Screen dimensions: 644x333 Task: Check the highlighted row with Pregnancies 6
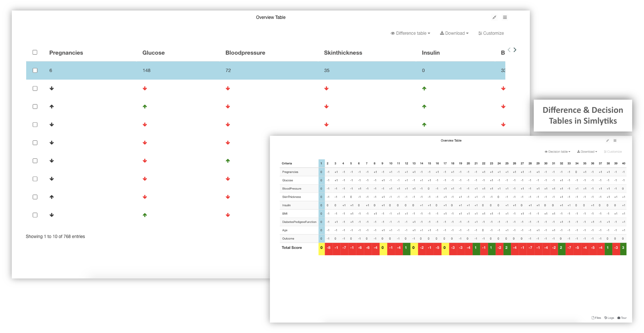click(x=35, y=71)
